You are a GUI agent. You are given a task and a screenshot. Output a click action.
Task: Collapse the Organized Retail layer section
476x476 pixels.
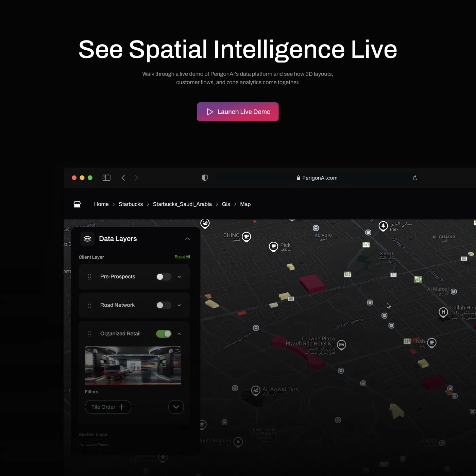pyautogui.click(x=179, y=334)
